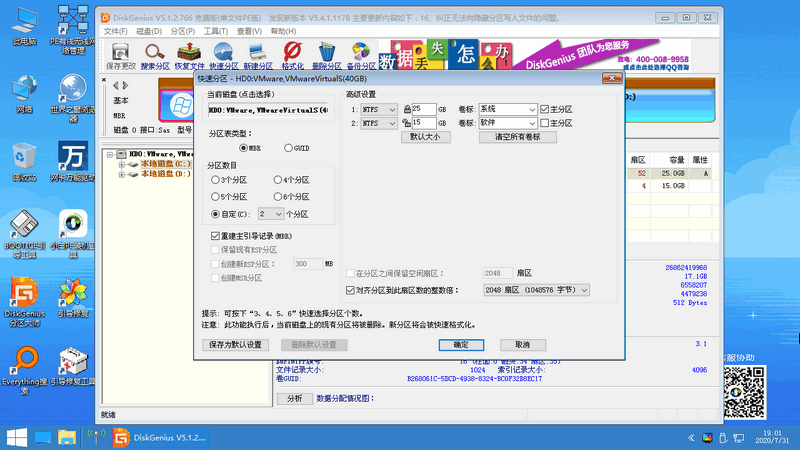Select the GUID partition table type
Viewport: 800px width, 450px height.
289,148
